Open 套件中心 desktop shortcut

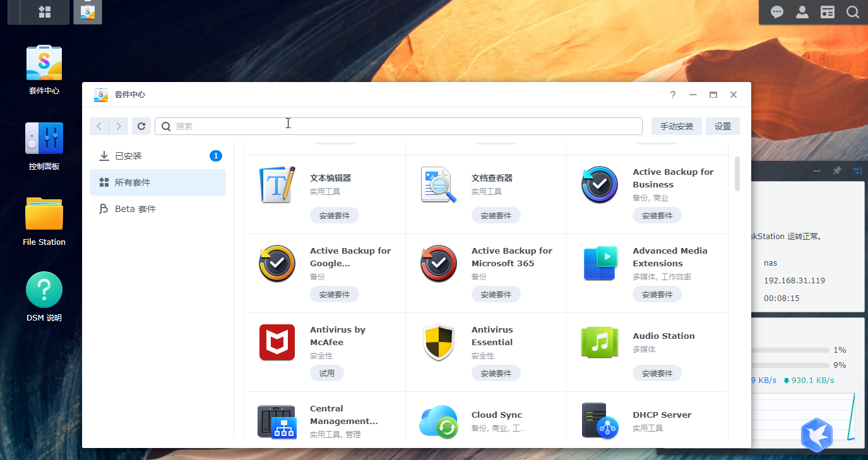pos(44,69)
